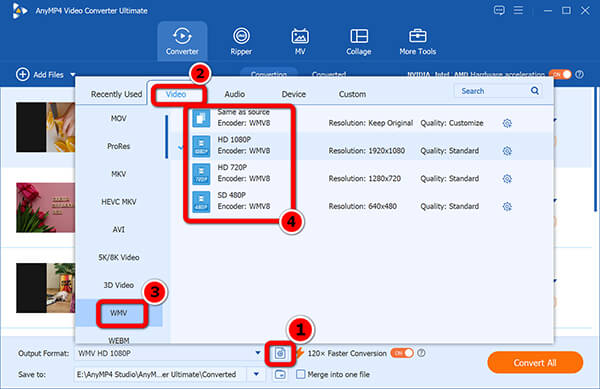Select the Custom format tab
The width and height of the screenshot is (600, 389).
click(x=352, y=94)
